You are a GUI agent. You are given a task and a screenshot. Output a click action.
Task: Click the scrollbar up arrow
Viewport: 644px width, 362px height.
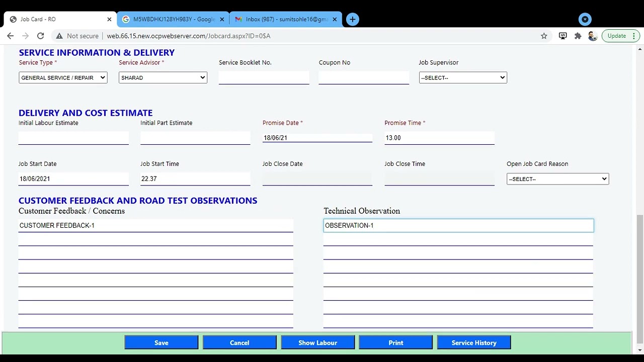click(x=639, y=49)
